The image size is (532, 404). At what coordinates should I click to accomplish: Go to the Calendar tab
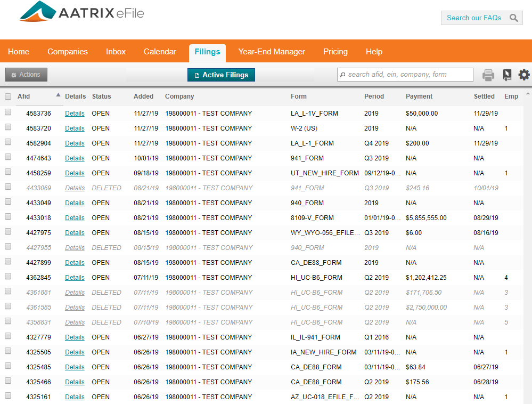pos(160,52)
